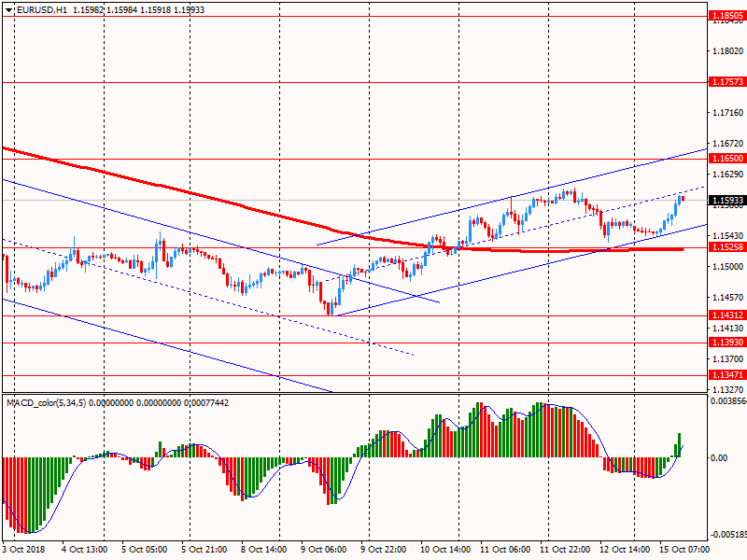Select the 1.13471 red price level label

(x=727, y=375)
